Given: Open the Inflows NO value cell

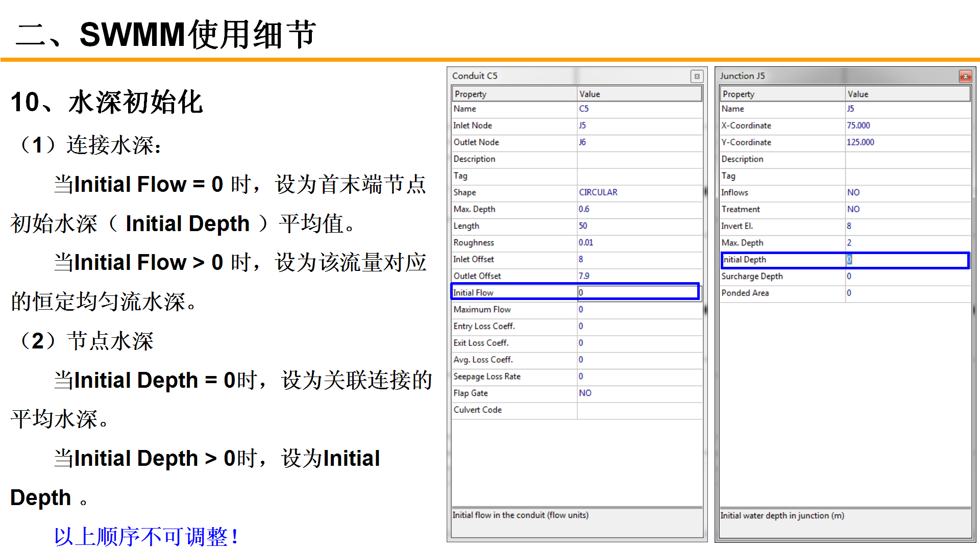Looking at the screenshot, I should 853,192.
